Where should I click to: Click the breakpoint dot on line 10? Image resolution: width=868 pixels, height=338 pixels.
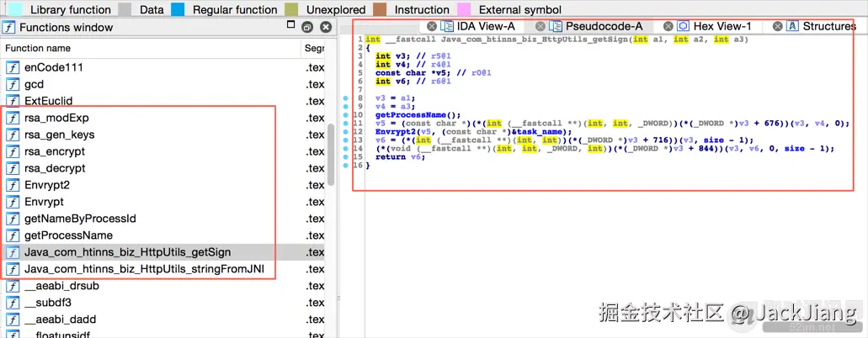pyautogui.click(x=345, y=114)
